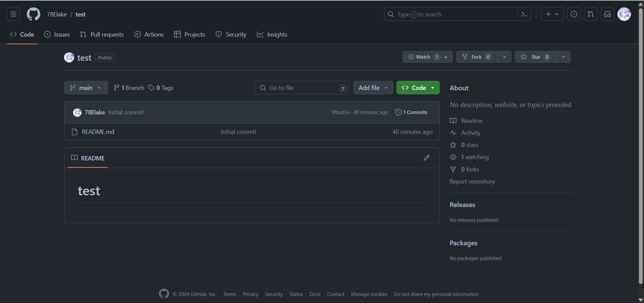
Task: Star the test repository
Action: click(535, 57)
